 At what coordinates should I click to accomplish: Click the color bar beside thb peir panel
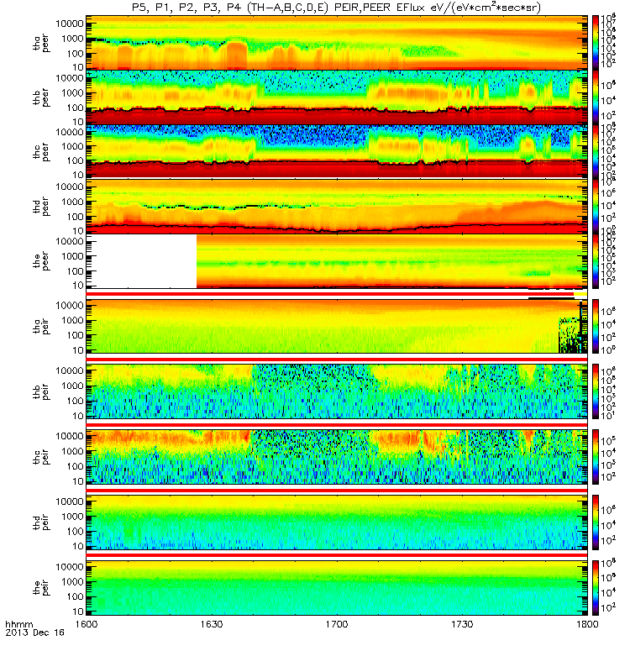point(596,391)
